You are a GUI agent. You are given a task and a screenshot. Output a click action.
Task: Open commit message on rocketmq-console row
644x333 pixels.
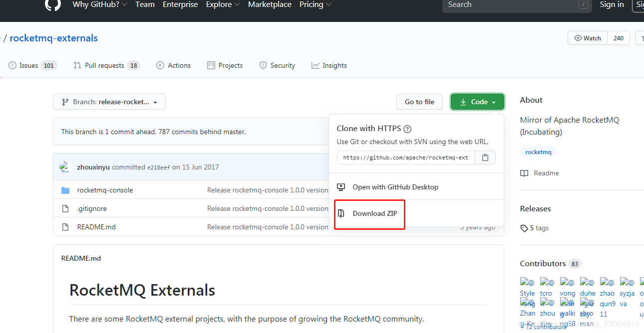(268, 190)
